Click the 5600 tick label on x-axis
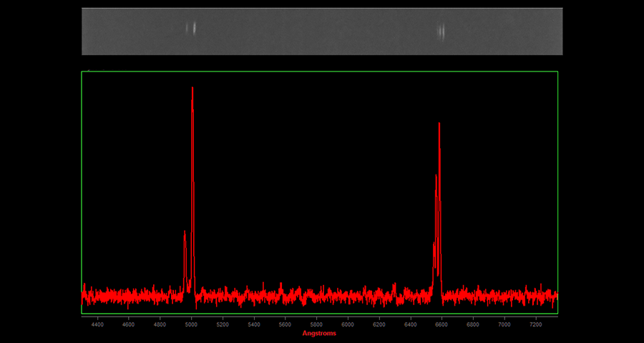644x343 pixels. pyautogui.click(x=285, y=324)
